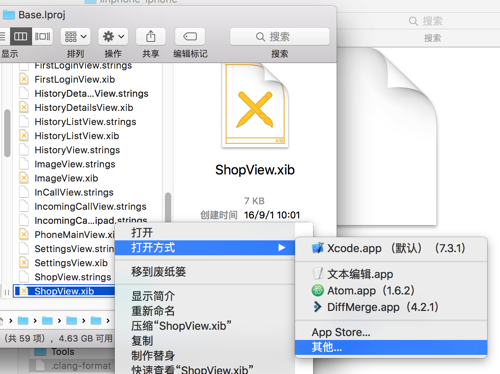Click the xib icon beside ImageView.xib
The height and width of the screenshot is (374, 500).
pyautogui.click(x=24, y=178)
